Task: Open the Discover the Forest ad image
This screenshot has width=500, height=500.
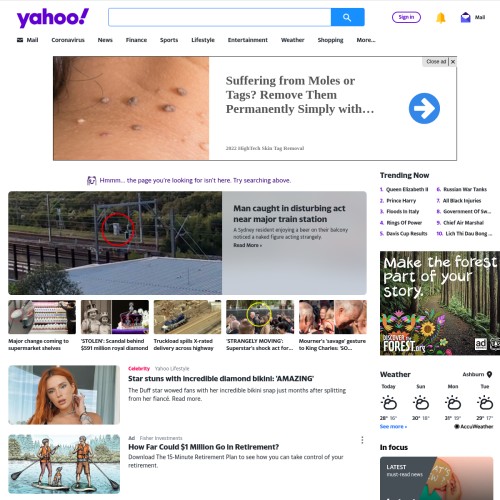Action: (x=440, y=303)
